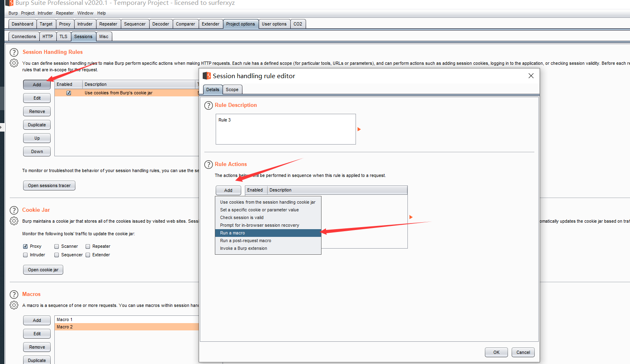The width and height of the screenshot is (630, 364).
Task: Tick the Extender cookie jar checkbox
Action: 88,255
